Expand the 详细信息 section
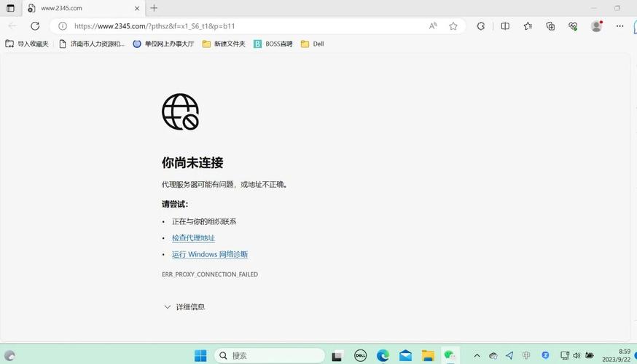Screen dimensions: 637x364 tap(184, 307)
